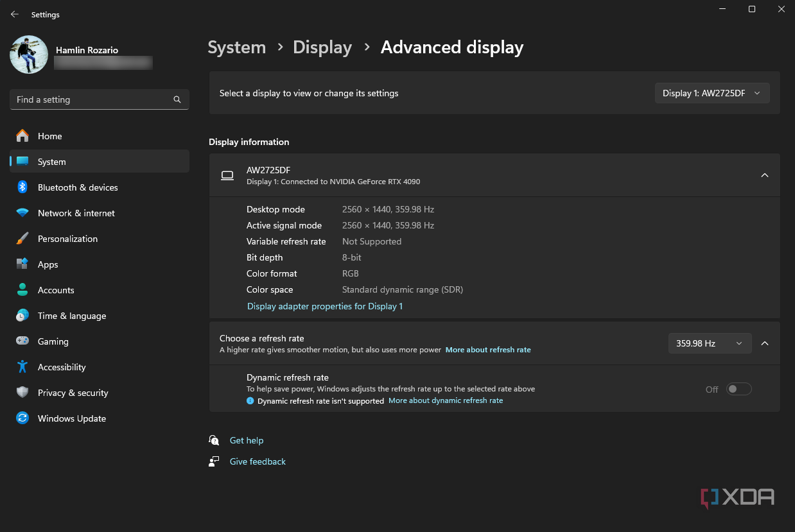Collapse the AW2725DF display information section

(764, 175)
